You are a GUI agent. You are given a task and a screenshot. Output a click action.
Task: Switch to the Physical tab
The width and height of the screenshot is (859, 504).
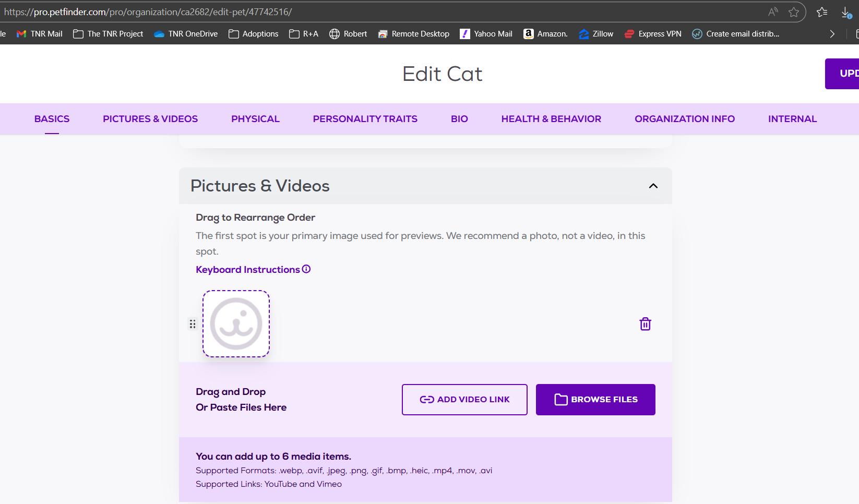[x=255, y=119]
